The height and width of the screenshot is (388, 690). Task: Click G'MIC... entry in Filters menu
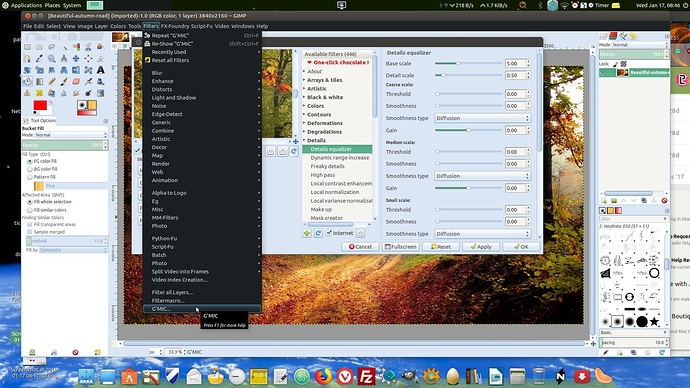coord(202,309)
